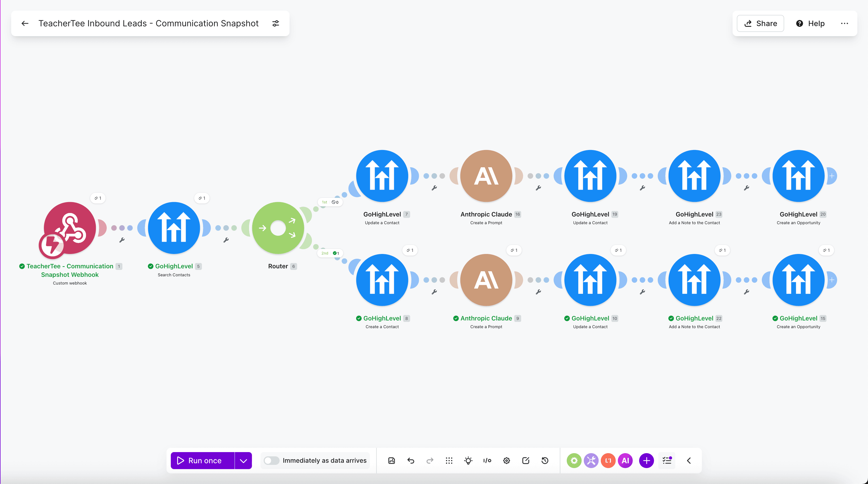Click the magenta AI button
Viewport: 868px width, 484px height.
pos(625,460)
